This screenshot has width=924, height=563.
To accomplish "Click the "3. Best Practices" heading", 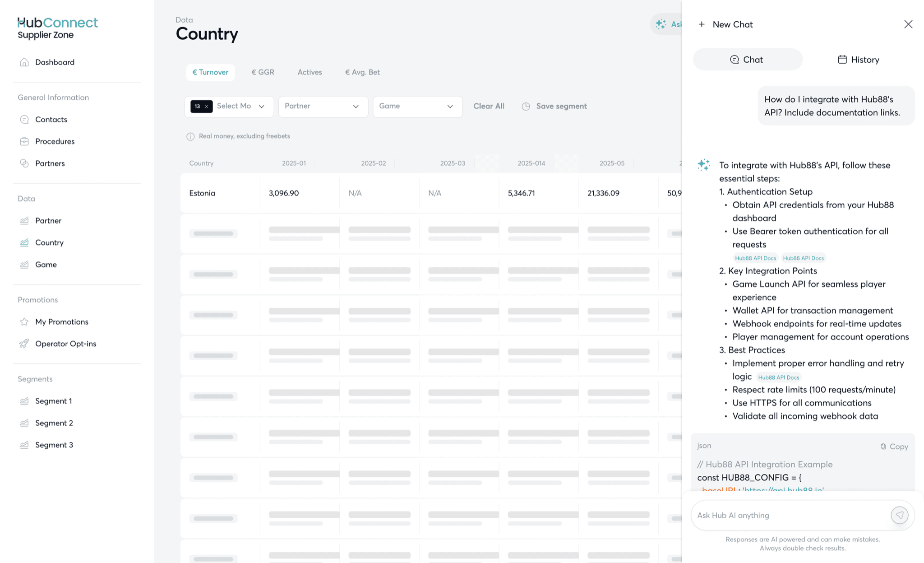I will coord(752,350).
